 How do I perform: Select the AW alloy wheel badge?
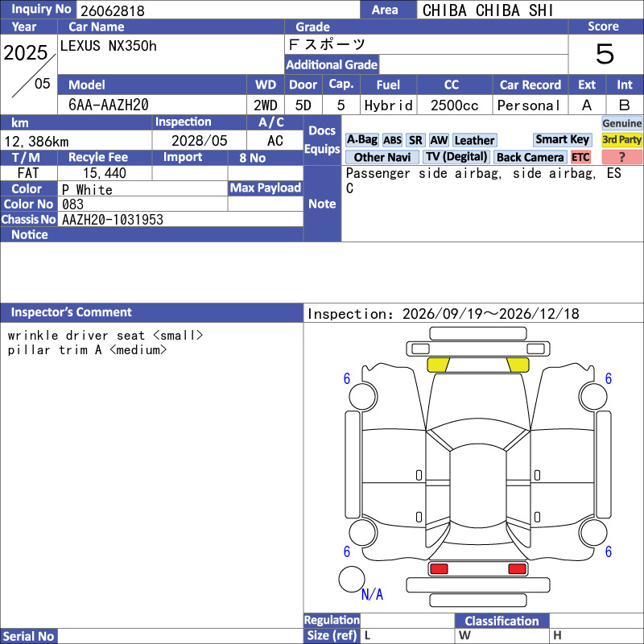(x=439, y=140)
